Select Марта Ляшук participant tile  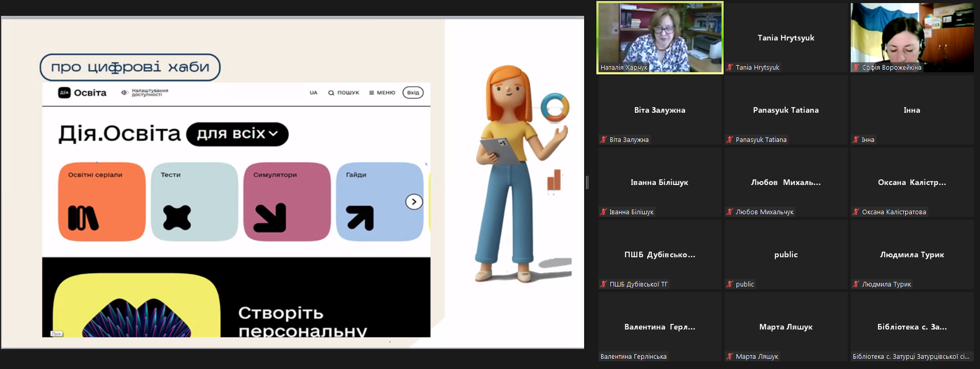(786, 327)
